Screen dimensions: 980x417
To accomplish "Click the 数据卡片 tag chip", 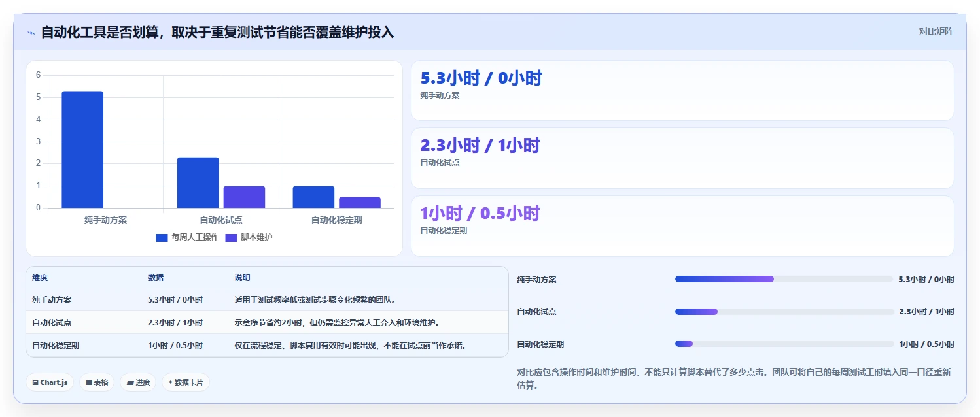I will click(186, 382).
